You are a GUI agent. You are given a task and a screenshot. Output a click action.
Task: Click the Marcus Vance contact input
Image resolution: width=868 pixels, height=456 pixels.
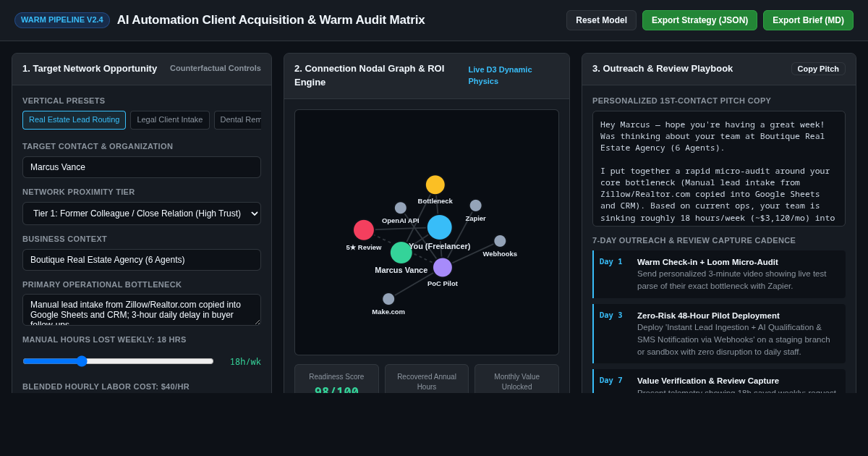[142, 167]
